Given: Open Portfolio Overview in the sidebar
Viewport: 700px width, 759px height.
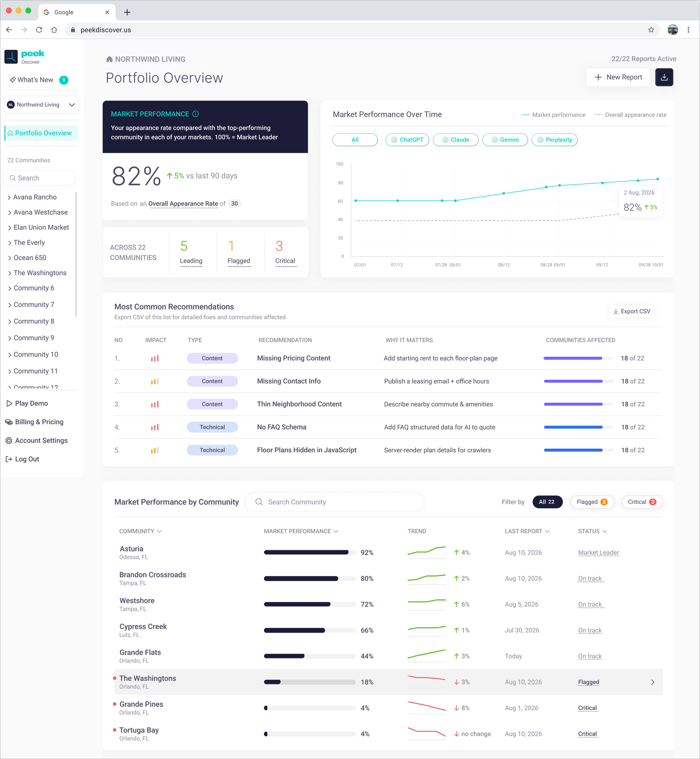Looking at the screenshot, I should [41, 133].
